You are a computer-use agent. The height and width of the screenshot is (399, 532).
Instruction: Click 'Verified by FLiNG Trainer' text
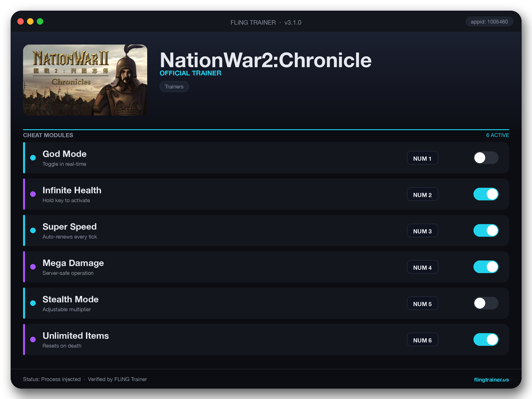pyautogui.click(x=117, y=379)
